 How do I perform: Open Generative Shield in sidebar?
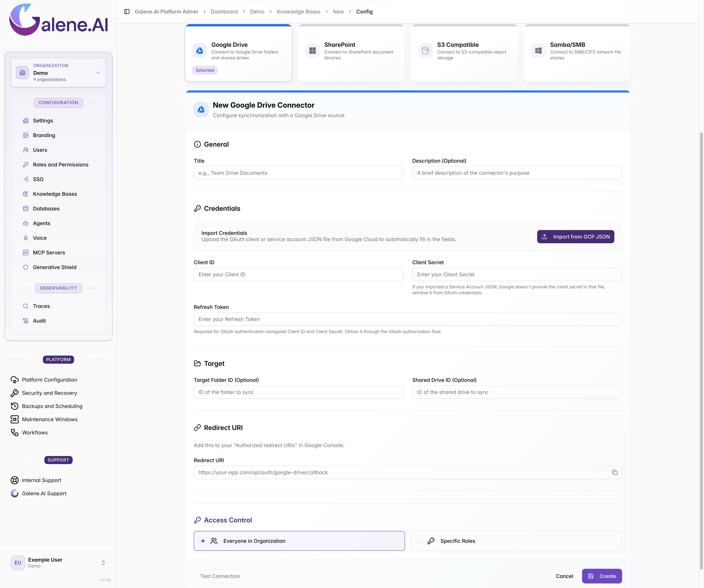tap(58, 267)
